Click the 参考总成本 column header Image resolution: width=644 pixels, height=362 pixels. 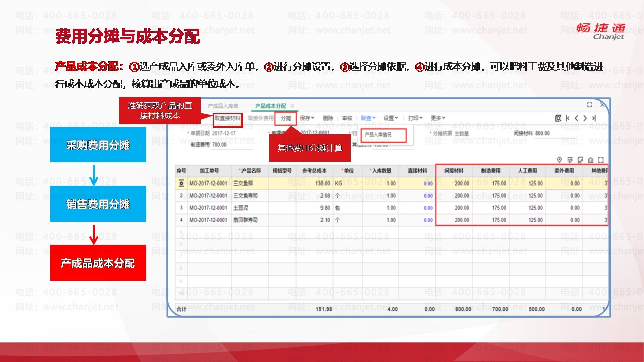[314, 171]
